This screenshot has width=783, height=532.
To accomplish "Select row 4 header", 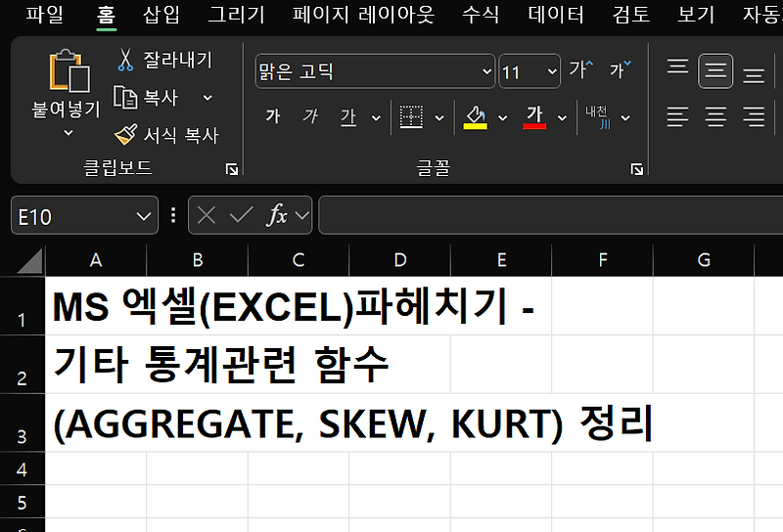I will coord(22,469).
